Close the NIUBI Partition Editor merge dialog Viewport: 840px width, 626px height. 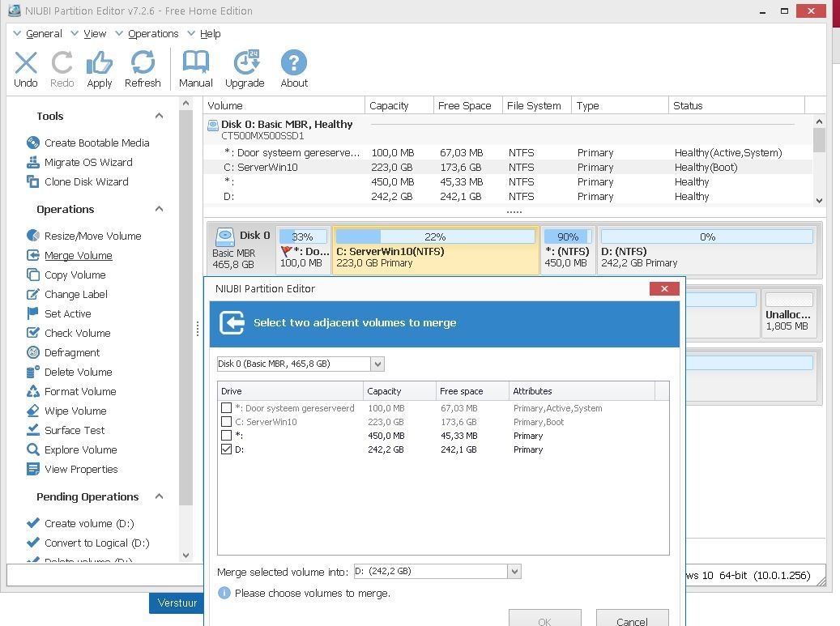click(664, 288)
